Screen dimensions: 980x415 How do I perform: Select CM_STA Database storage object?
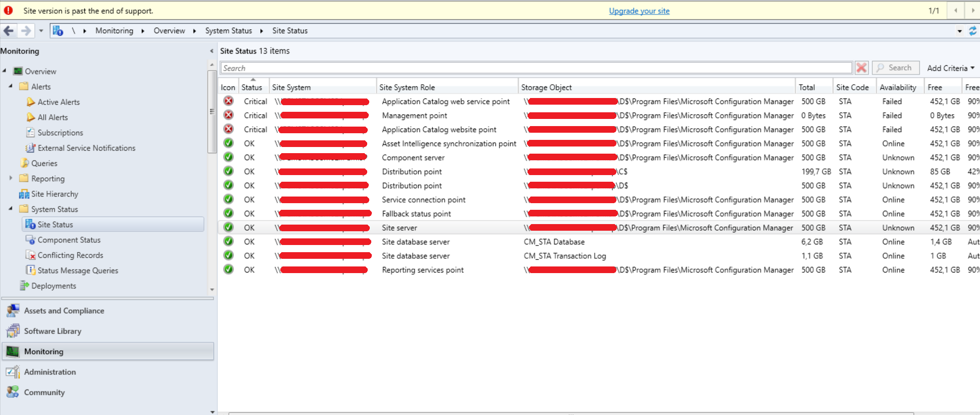coord(554,242)
